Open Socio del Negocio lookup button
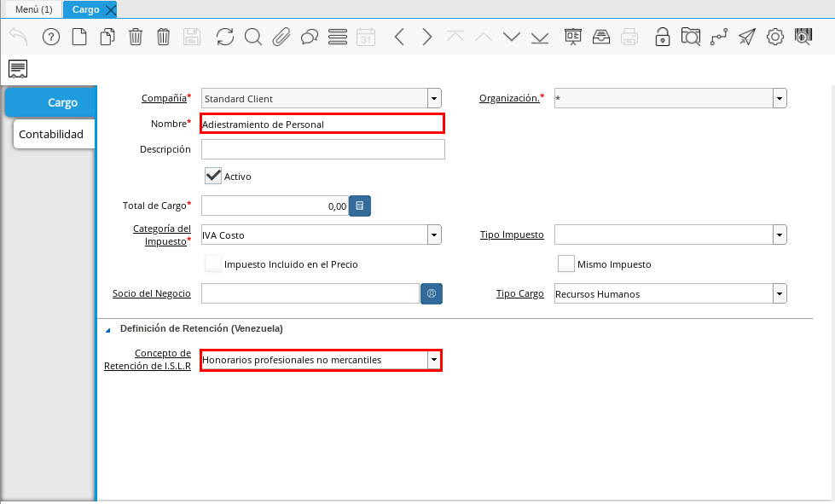 (432, 293)
